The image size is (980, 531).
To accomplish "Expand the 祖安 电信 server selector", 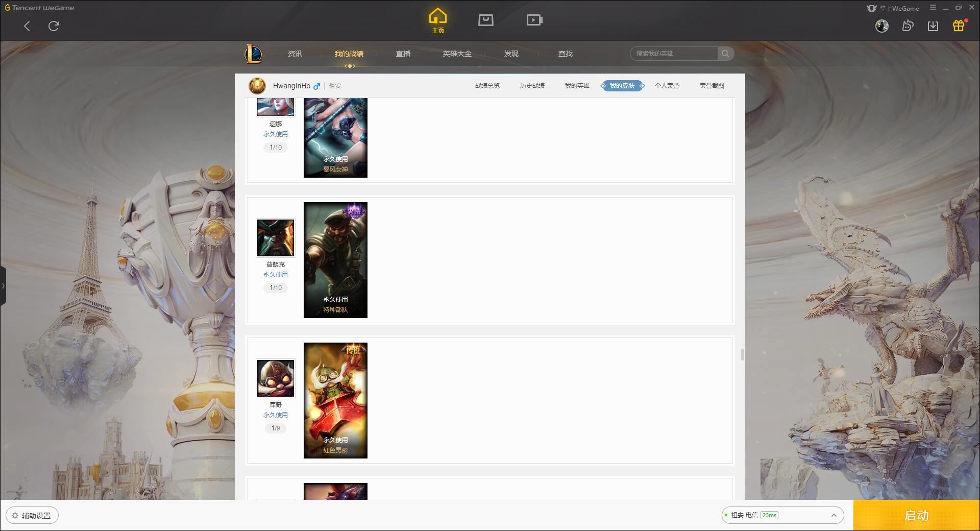I will 782,515.
